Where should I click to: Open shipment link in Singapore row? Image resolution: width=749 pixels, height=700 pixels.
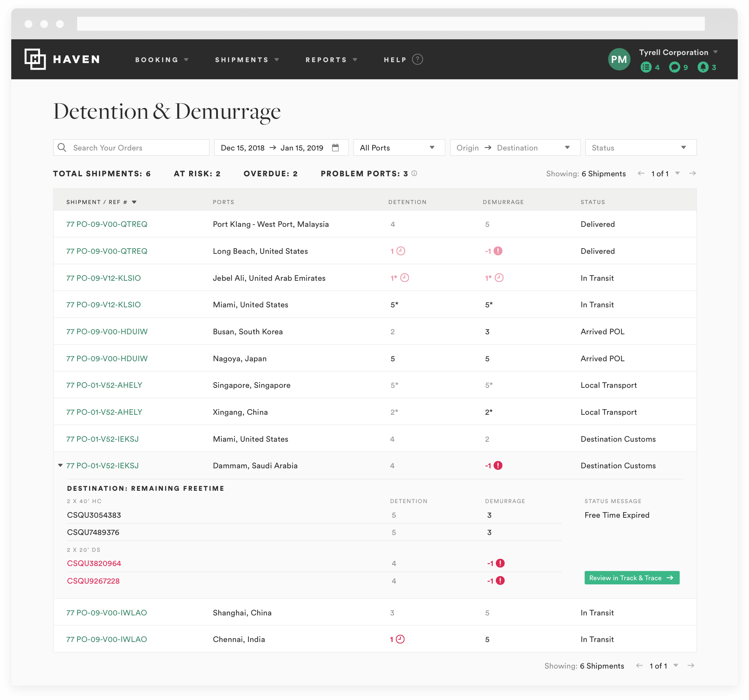(104, 385)
